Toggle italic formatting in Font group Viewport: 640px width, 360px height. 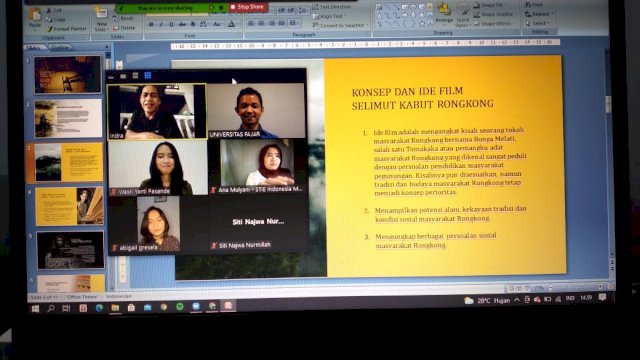click(161, 24)
